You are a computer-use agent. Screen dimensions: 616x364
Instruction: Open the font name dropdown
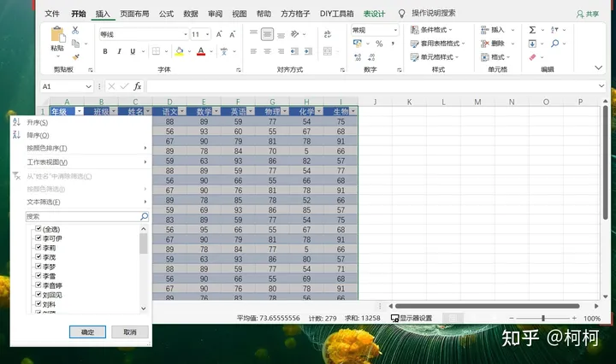coord(186,34)
